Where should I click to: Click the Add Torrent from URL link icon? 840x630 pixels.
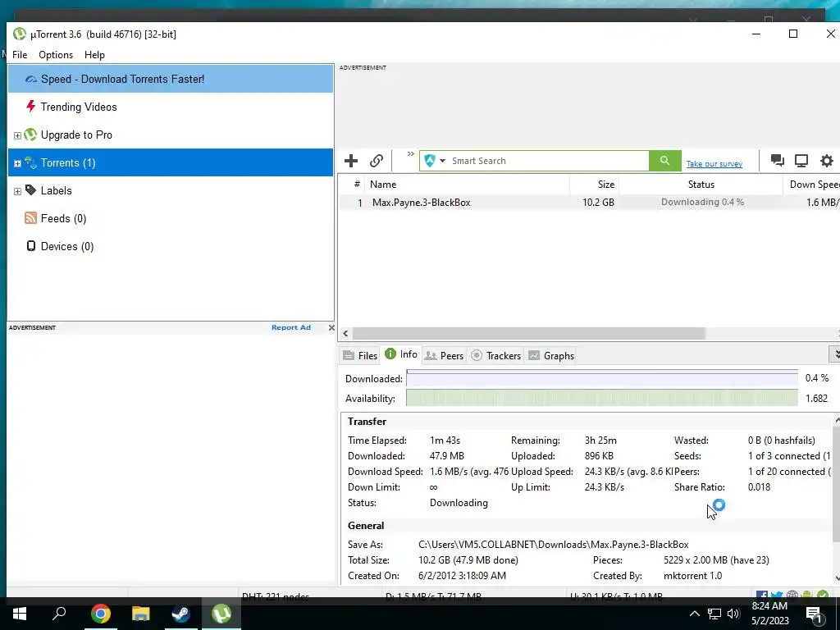tap(376, 161)
